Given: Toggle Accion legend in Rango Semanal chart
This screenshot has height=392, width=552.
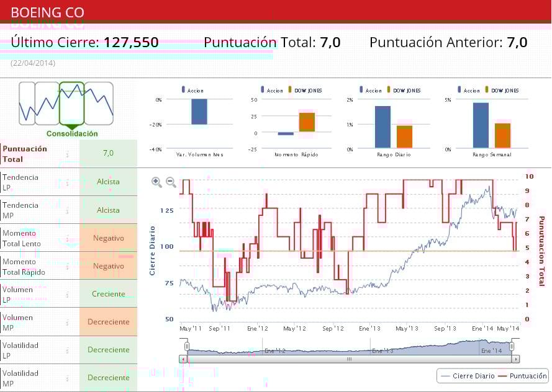Looking at the screenshot, I should [x=469, y=91].
